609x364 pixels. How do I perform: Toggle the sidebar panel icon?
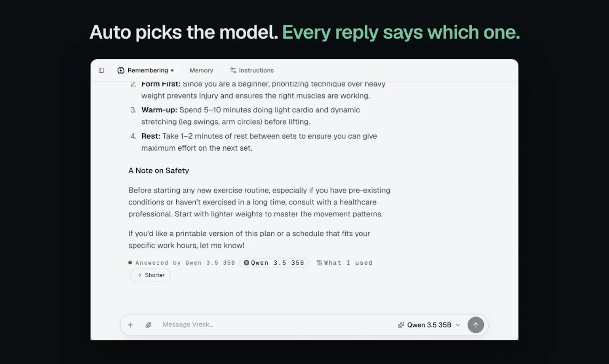[x=101, y=70]
